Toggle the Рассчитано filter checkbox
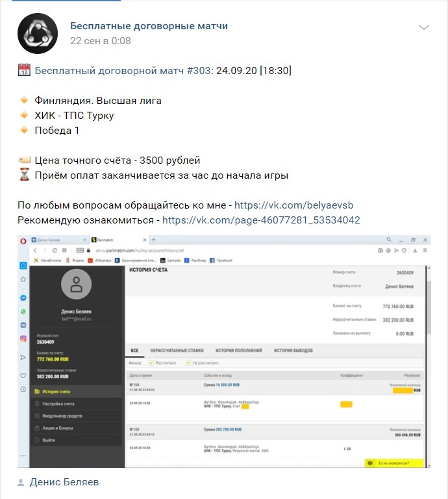Viewport: 448px width, 499px height. pyautogui.click(x=151, y=363)
